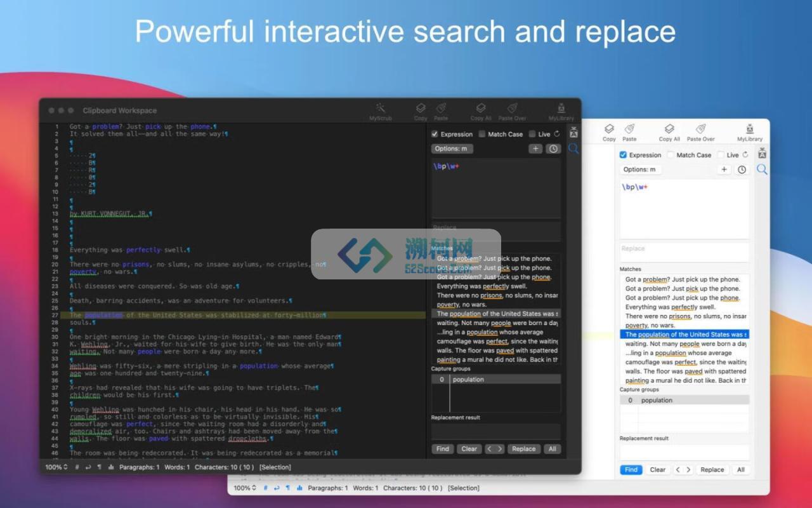Select magnifier search sidebar icon in light window

762,170
